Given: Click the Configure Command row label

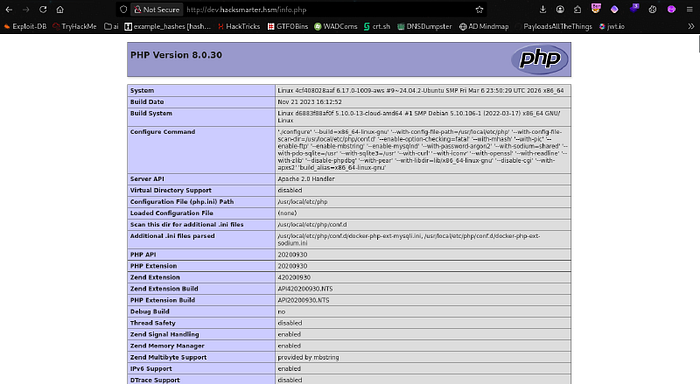Looking at the screenshot, I should [162, 132].
